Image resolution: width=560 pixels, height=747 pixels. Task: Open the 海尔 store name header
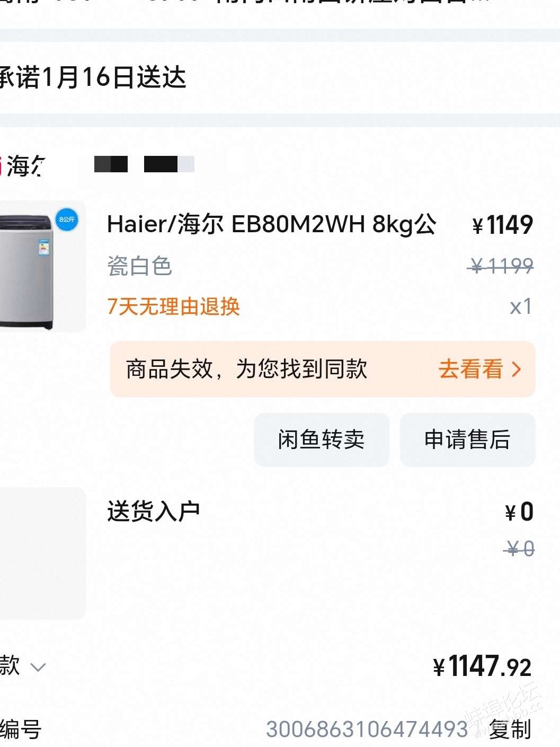tap(24, 166)
